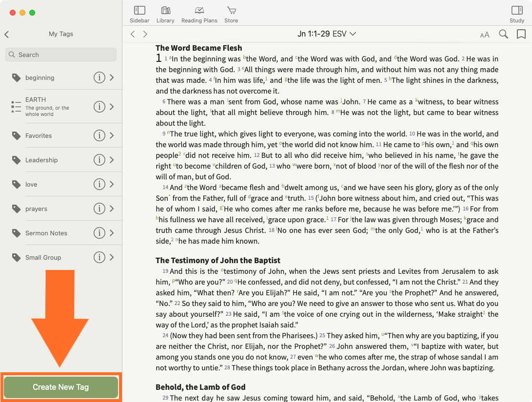Click heading The Testimony of John the Baptist

click(218, 260)
